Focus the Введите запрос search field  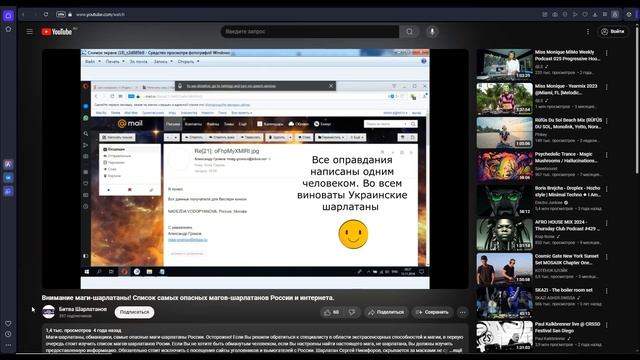310,31
